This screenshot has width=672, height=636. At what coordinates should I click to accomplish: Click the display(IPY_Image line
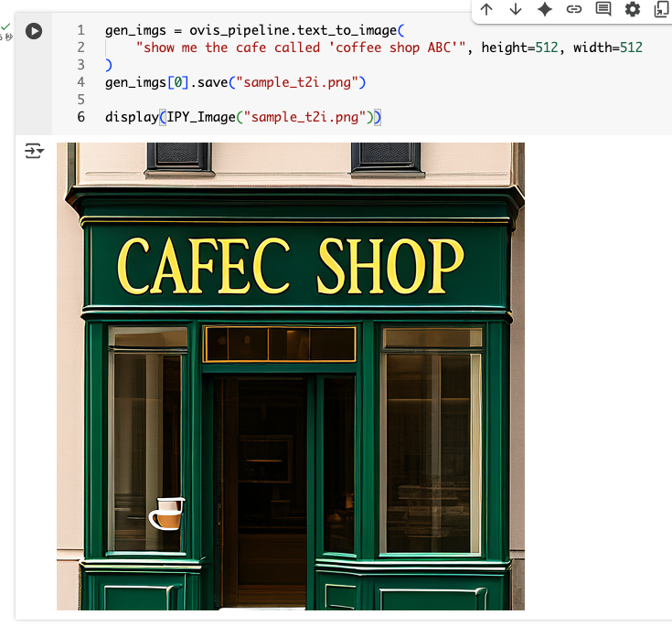(x=243, y=117)
